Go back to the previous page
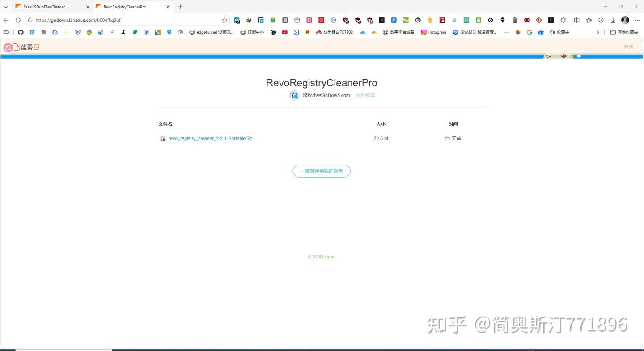The width and height of the screenshot is (644, 351). 6,20
